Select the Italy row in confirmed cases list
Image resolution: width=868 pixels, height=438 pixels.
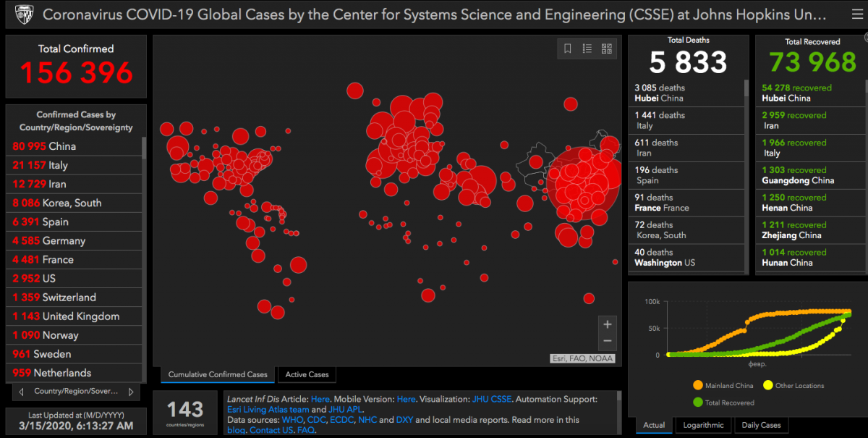click(x=74, y=165)
